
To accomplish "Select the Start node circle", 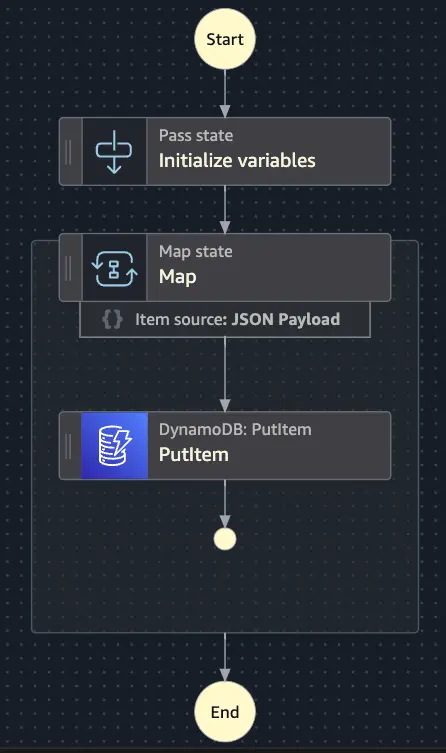I will tap(225, 39).
